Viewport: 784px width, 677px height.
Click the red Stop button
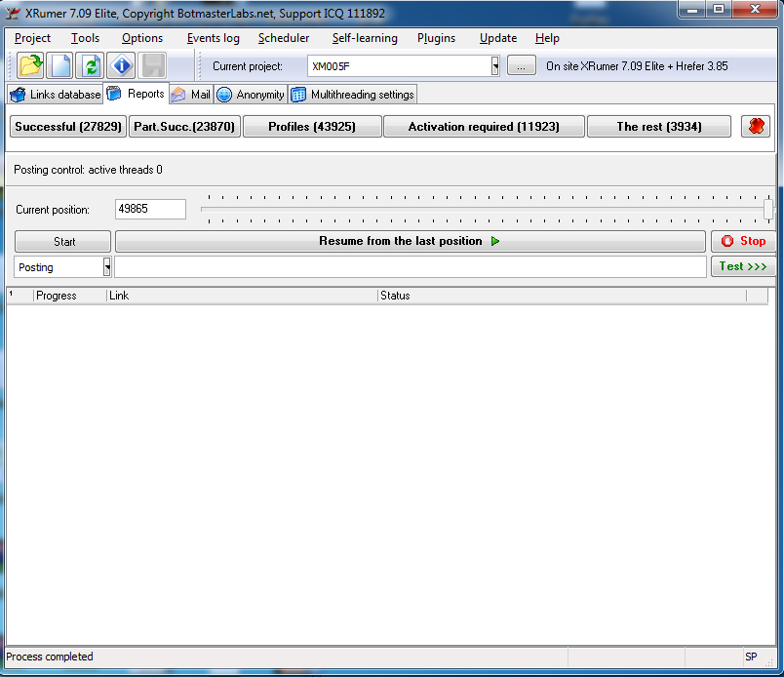743,241
